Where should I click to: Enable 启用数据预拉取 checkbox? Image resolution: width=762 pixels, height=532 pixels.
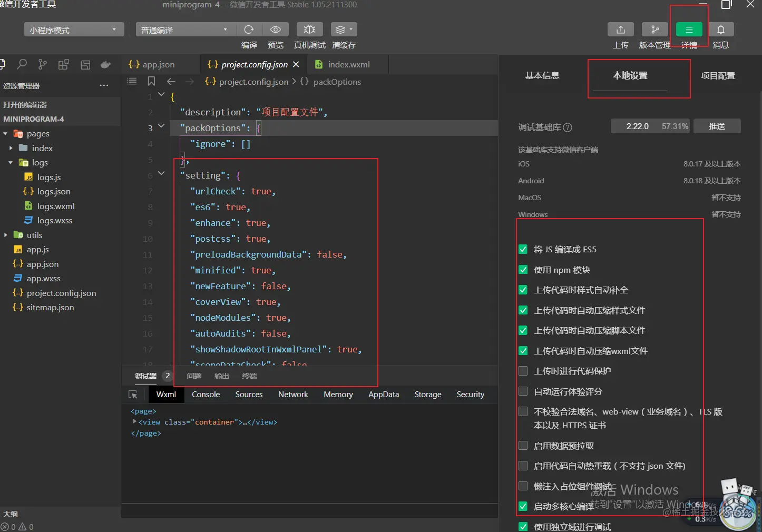523,446
